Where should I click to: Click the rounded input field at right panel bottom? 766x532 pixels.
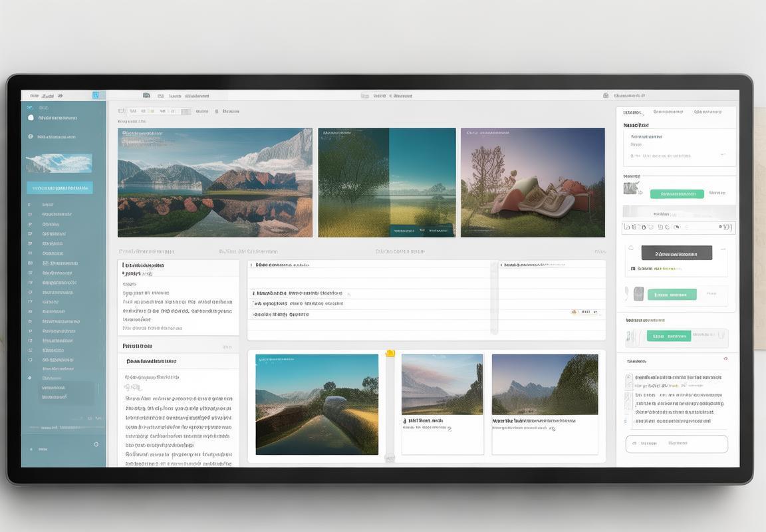pyautogui.click(x=676, y=444)
